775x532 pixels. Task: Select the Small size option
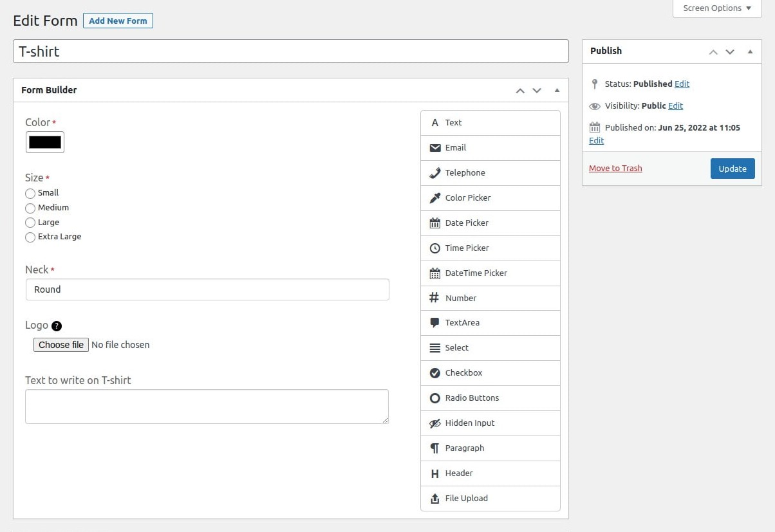[x=30, y=193]
